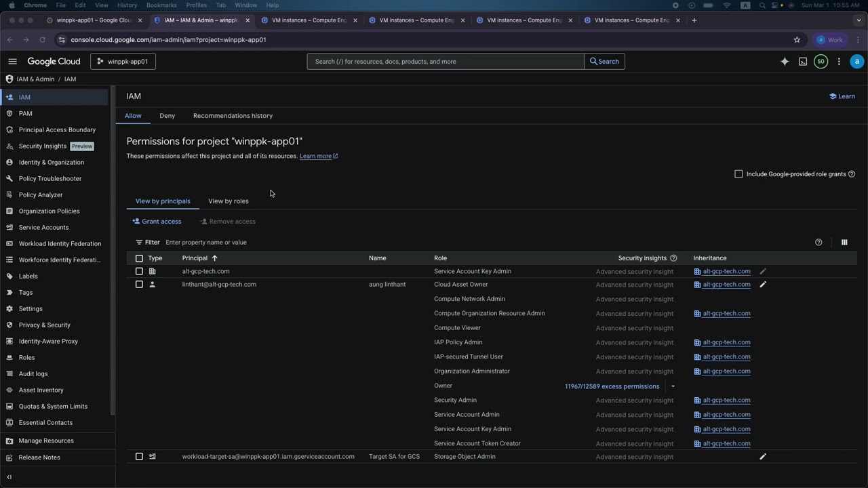The width and height of the screenshot is (868, 488).
Task: Open the Learn panel button
Action: point(842,96)
